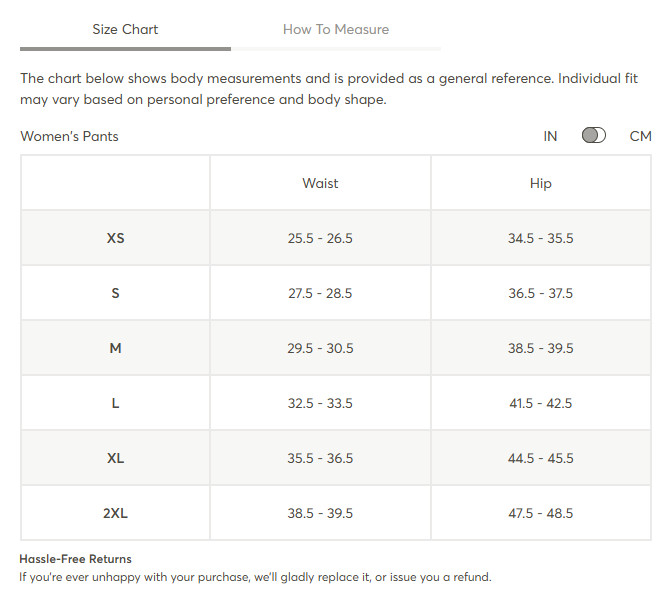Select the L size row label
Screen dimensions: 668x612
(115, 403)
